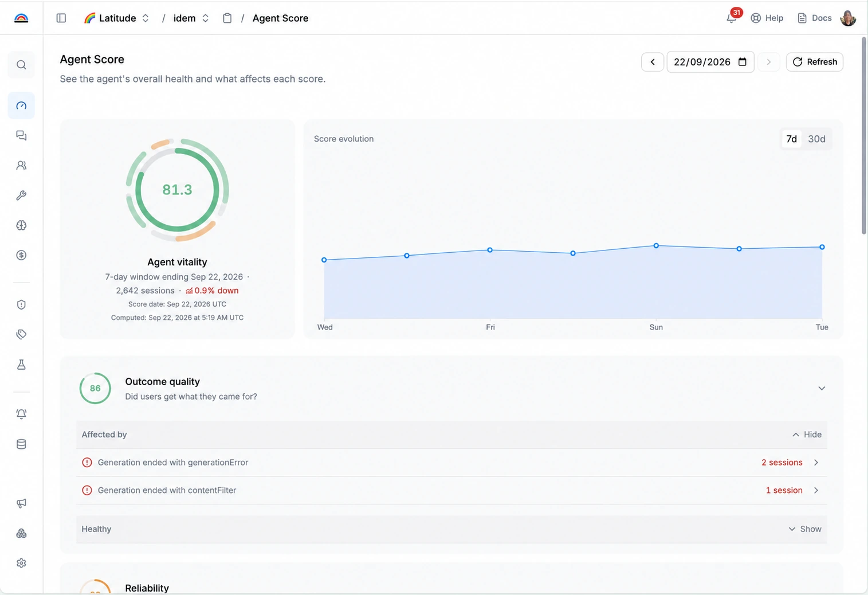
Task: Open the shield alert icon
Action: [x=21, y=305]
